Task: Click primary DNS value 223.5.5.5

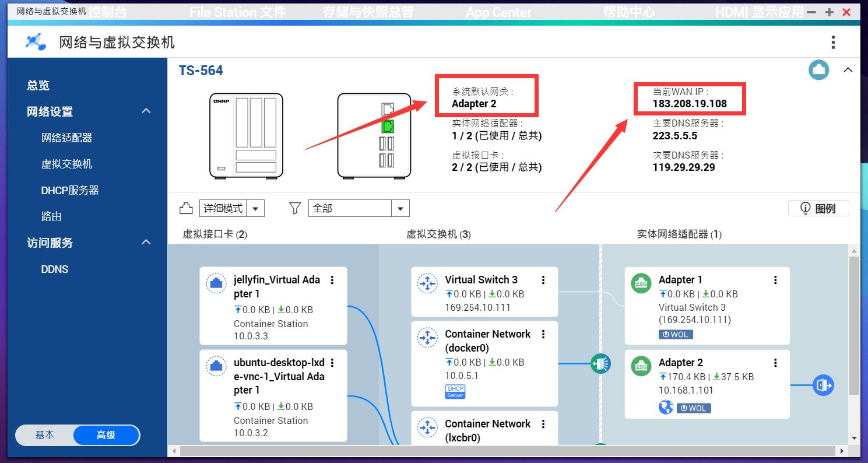Action: [x=675, y=135]
